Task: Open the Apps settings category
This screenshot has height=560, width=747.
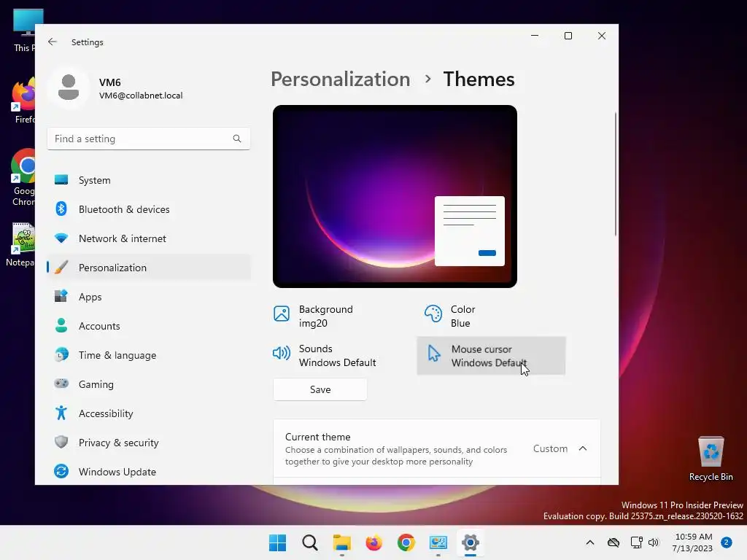Action: [149, 297]
